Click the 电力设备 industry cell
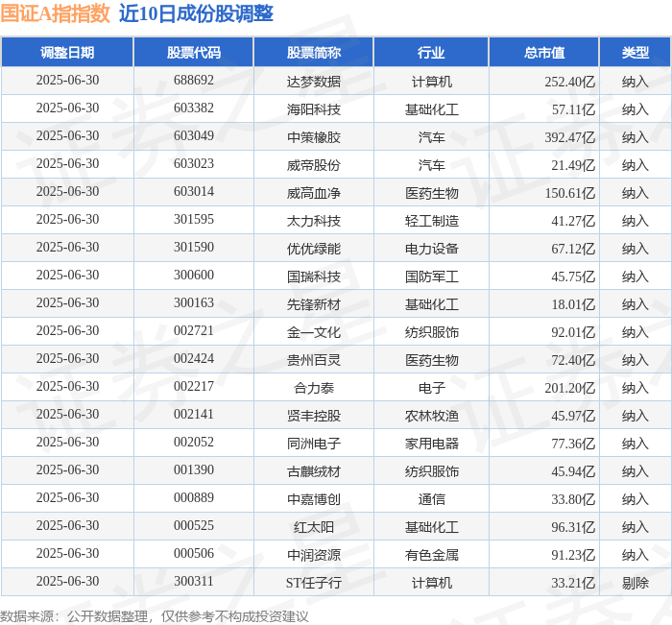Screen dimensions: 672x625 432,249
